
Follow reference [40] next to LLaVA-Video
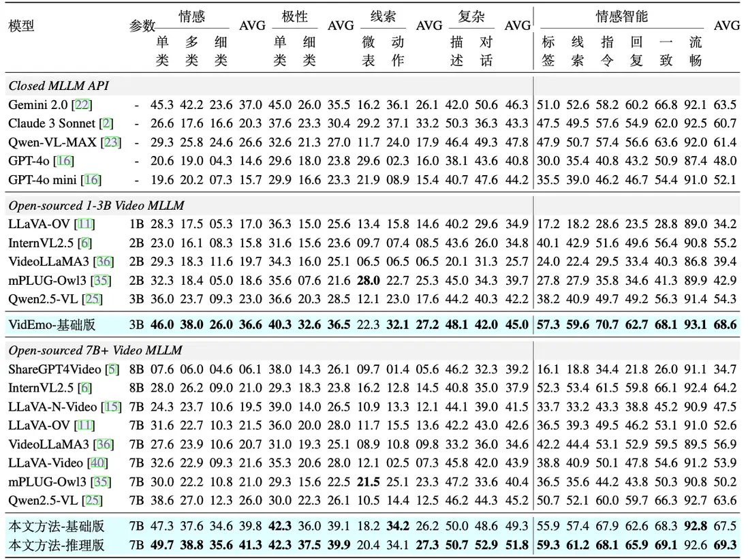[x=97, y=463]
